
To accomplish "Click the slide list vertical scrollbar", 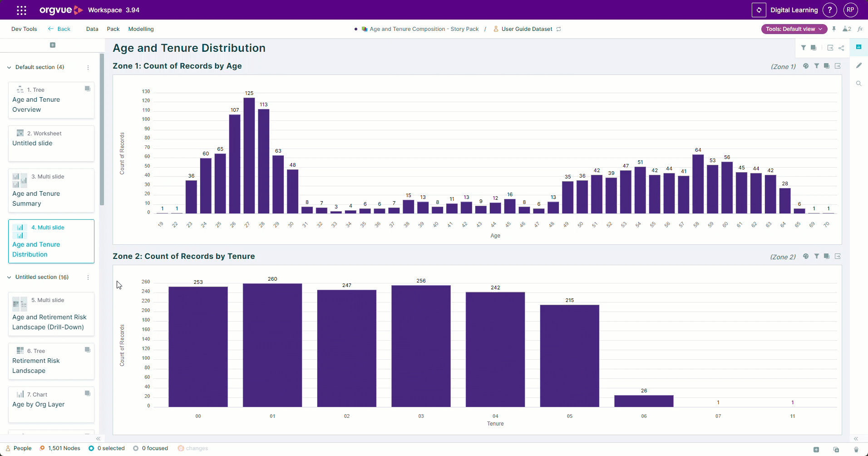I will (x=102, y=129).
